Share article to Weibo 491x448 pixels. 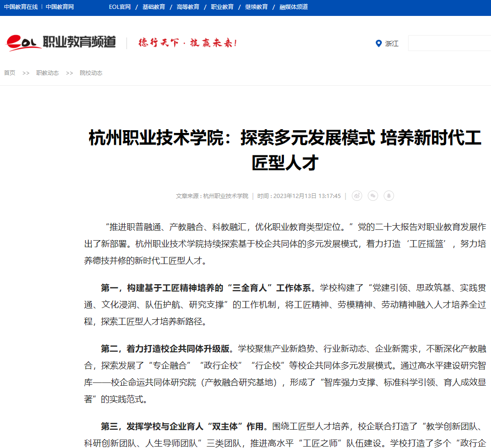pos(357,196)
